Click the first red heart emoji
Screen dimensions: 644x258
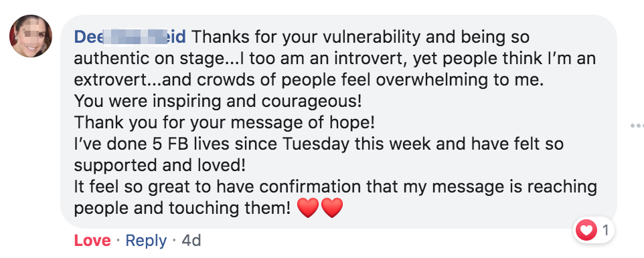(308, 208)
